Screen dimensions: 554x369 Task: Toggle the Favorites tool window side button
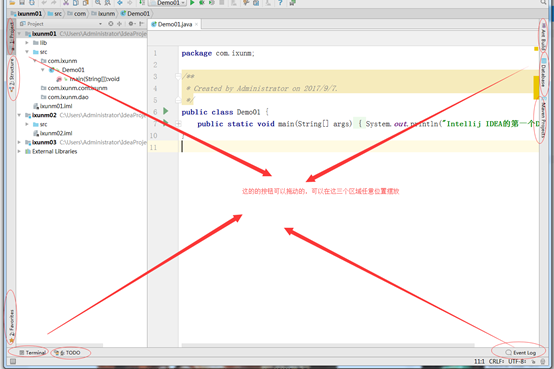pyautogui.click(x=12, y=325)
